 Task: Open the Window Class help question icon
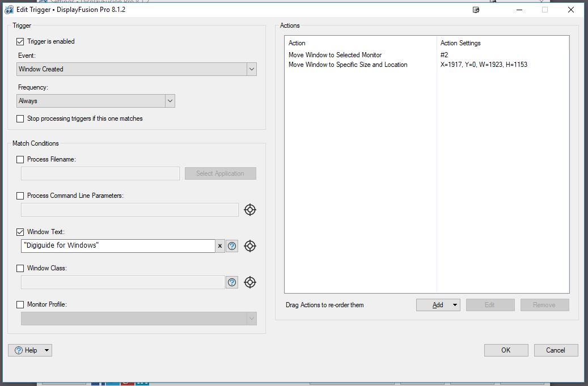tap(232, 282)
